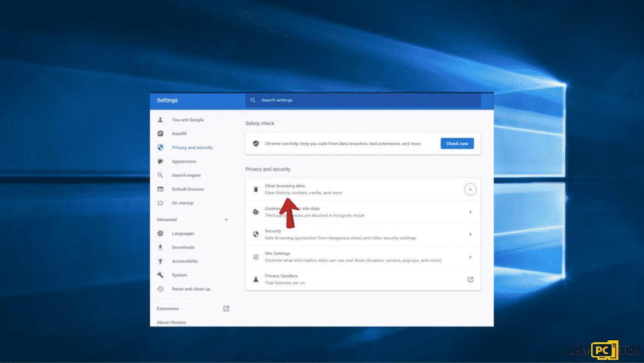
Task: Collapse the Advanced section in sidebar
Action: coord(226,220)
